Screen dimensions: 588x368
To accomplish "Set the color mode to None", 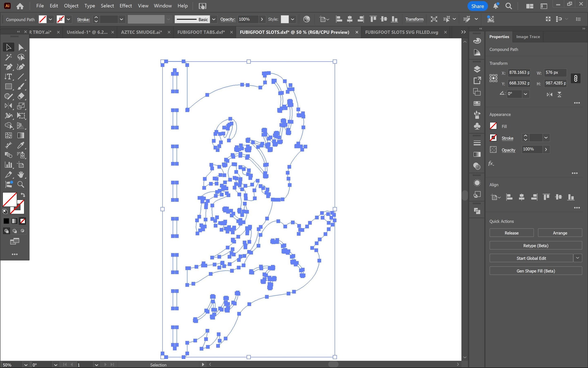I will coord(23,221).
